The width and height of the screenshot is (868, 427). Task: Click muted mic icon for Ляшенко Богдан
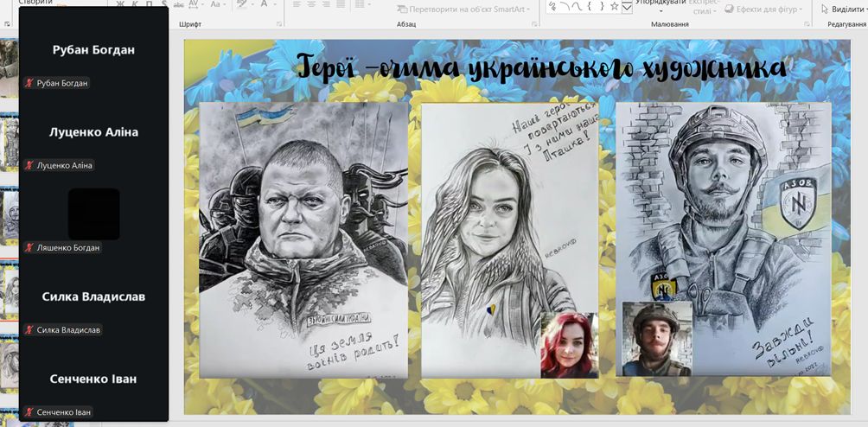click(x=29, y=248)
